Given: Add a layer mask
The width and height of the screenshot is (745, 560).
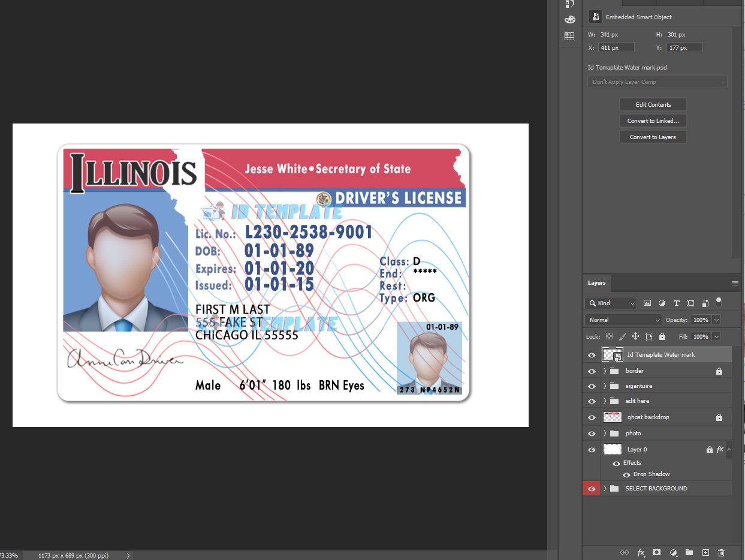Looking at the screenshot, I should point(657,552).
